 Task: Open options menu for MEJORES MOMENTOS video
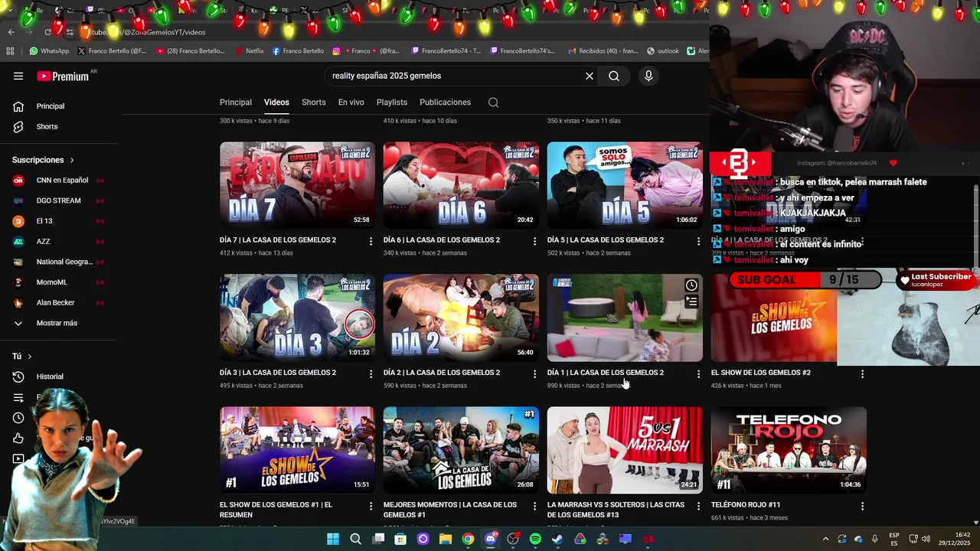(x=534, y=506)
